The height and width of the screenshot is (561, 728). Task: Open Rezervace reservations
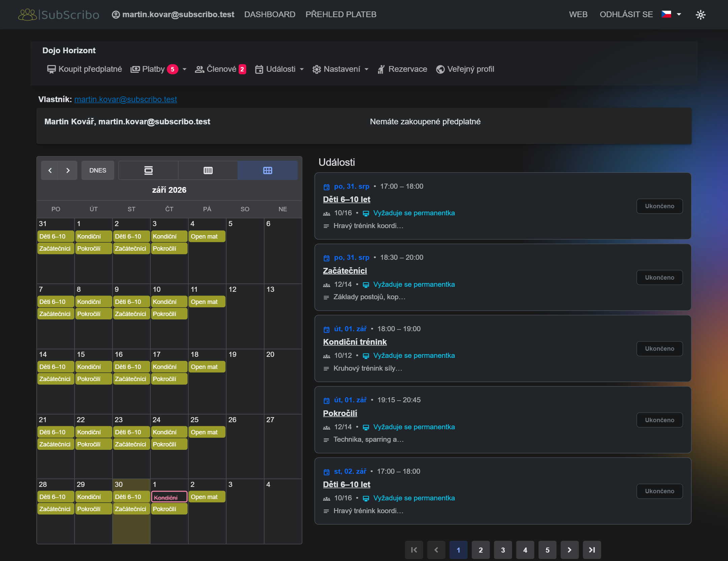(x=402, y=69)
